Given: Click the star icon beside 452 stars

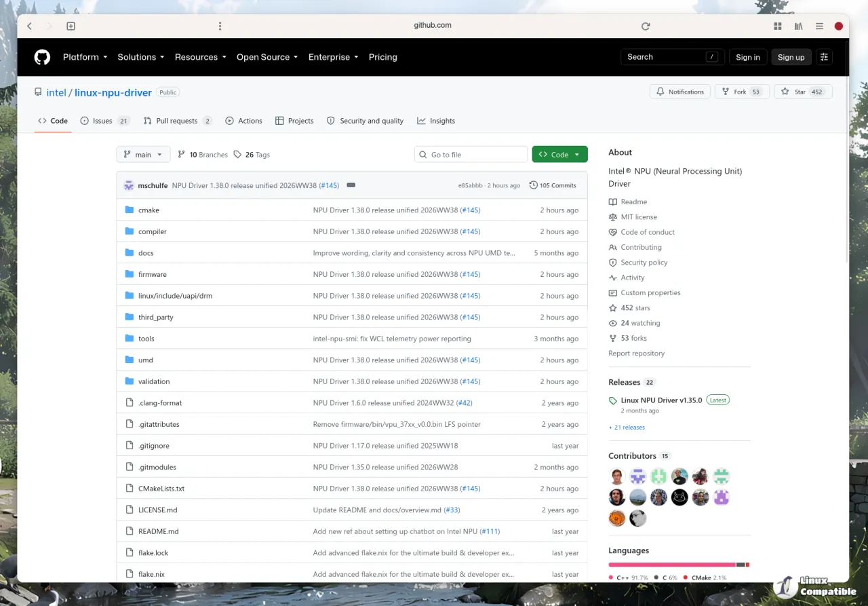Looking at the screenshot, I should click(613, 308).
